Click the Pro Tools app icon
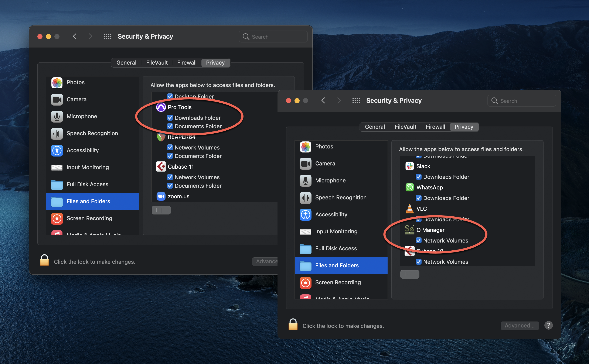The image size is (589, 364). tap(161, 107)
